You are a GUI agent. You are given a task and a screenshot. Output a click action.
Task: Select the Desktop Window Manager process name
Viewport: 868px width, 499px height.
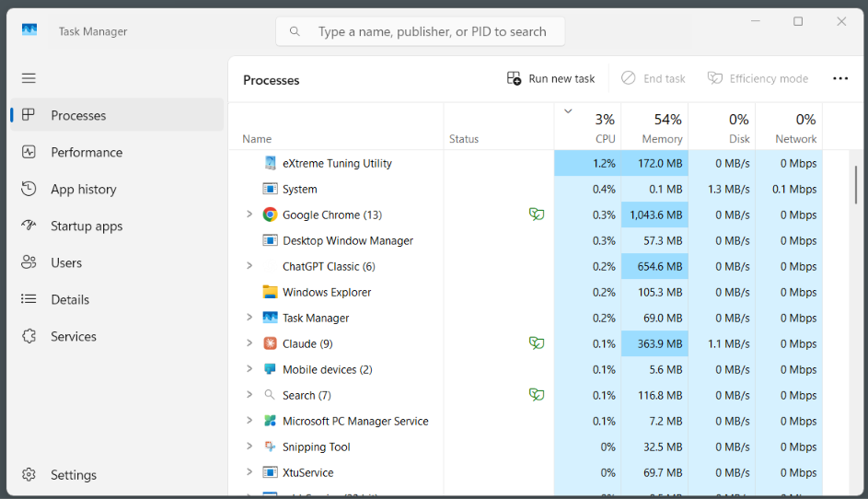click(x=348, y=241)
